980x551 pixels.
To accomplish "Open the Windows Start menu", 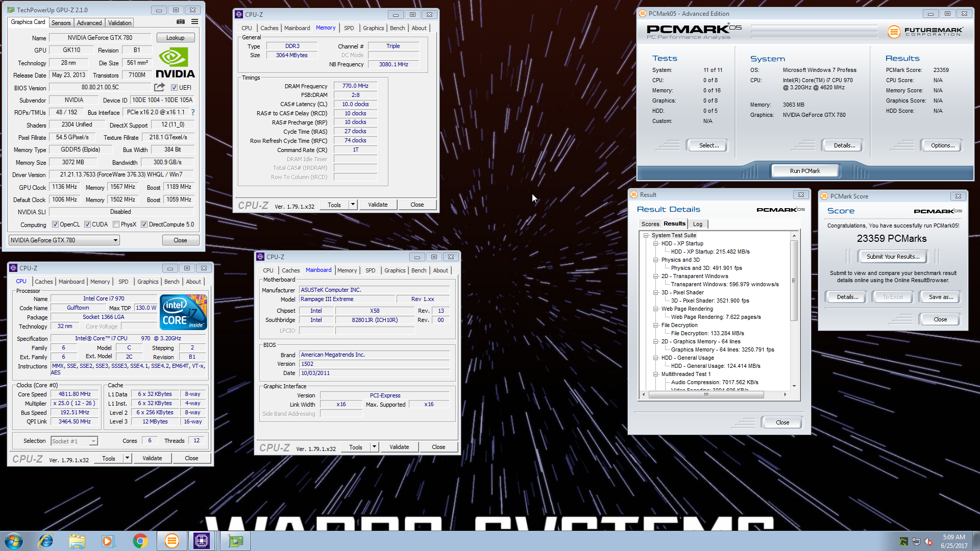I will point(14,541).
